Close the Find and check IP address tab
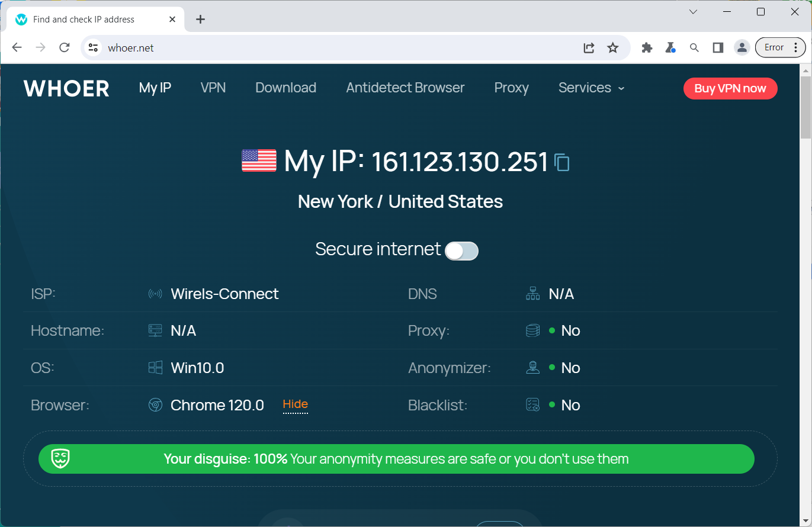Viewport: 812px width, 527px height. click(x=172, y=20)
